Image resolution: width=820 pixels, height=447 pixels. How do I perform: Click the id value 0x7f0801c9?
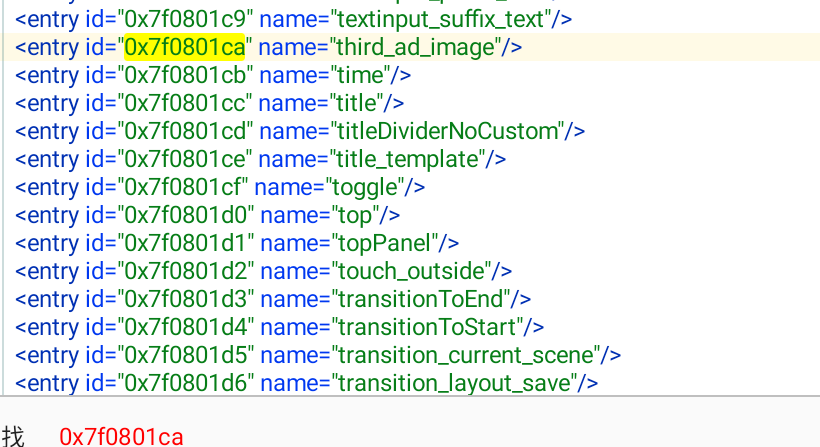click(x=185, y=19)
